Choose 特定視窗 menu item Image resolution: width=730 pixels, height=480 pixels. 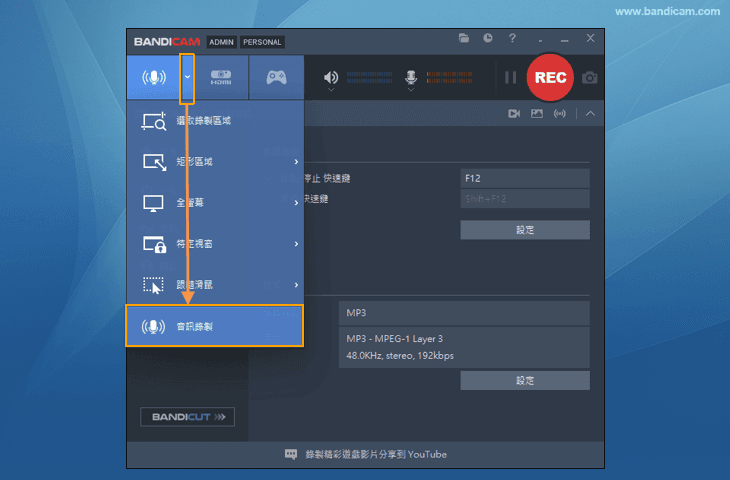click(215, 244)
